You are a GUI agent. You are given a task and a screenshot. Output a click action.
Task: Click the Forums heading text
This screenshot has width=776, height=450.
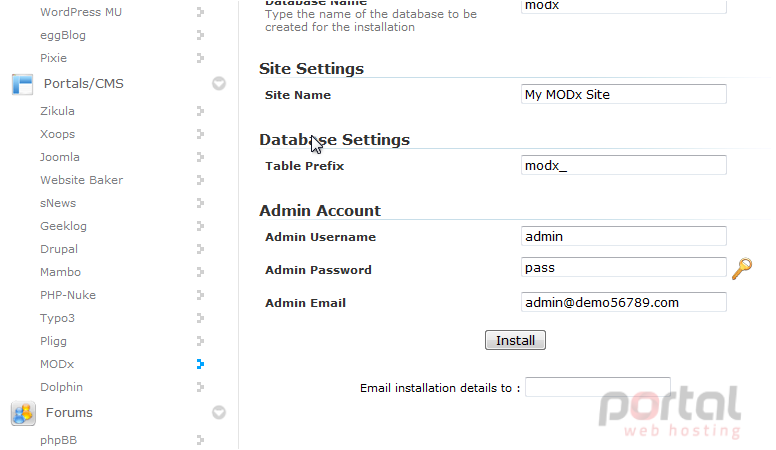69,413
